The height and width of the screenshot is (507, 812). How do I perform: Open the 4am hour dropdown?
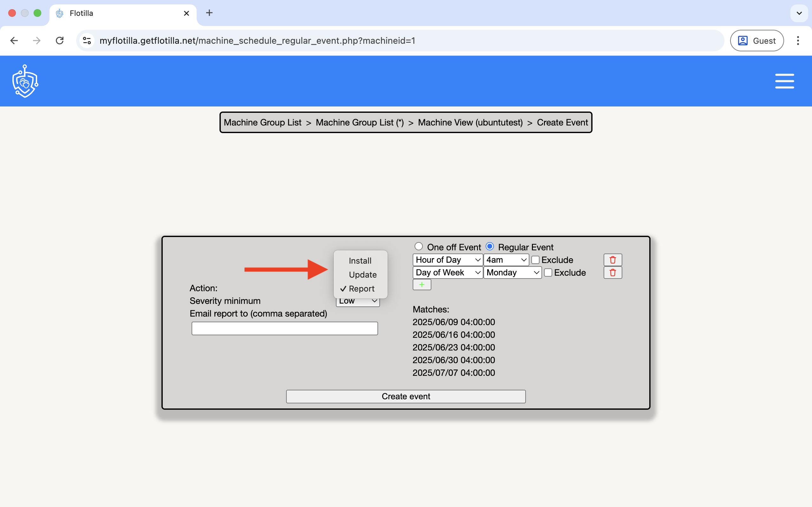506,260
